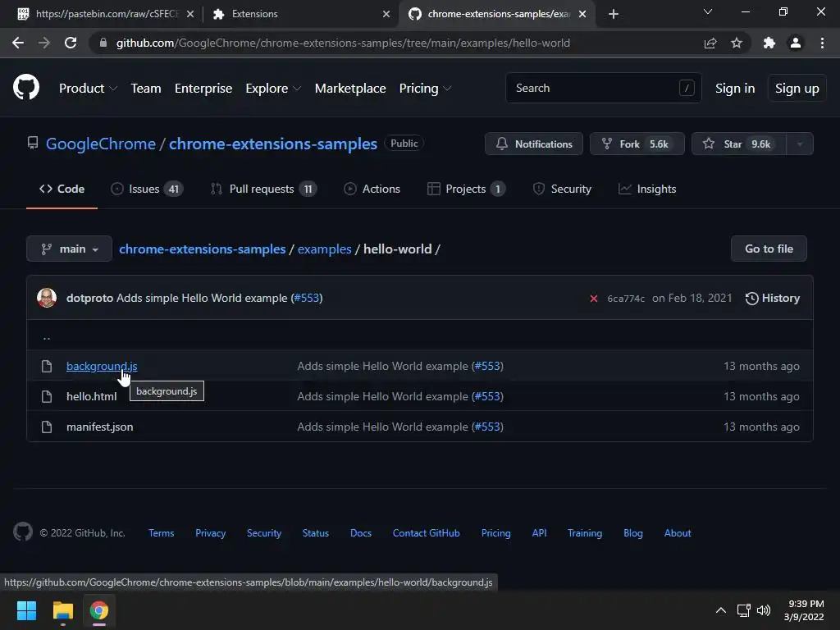The height and width of the screenshot is (630, 840).
Task: Click the Enterprise menu item
Action: tap(203, 89)
